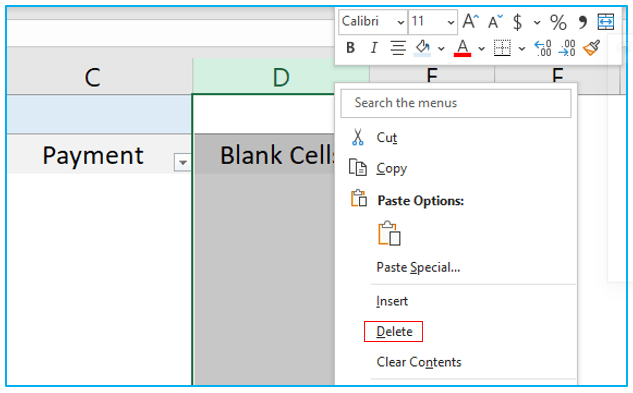Toggle Italic formatting in mini toolbar
Image resolution: width=633 pixels, height=393 pixels.
click(x=374, y=48)
